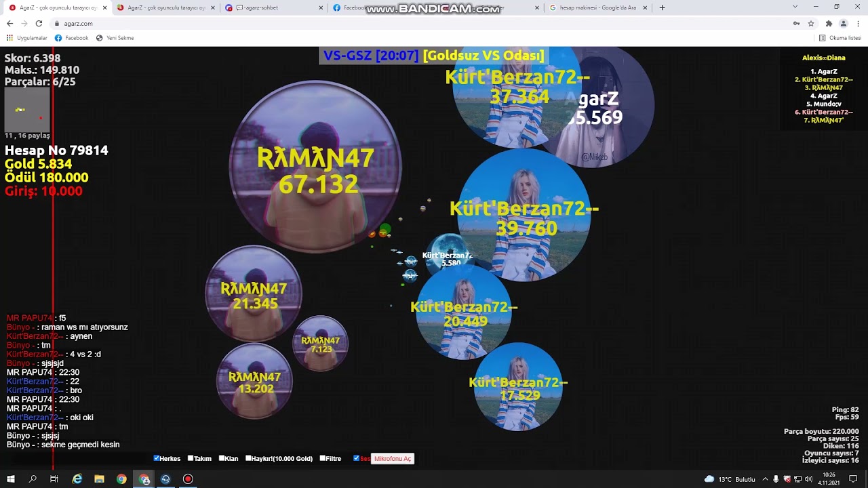The image size is (868, 488).
Task: Click the Mikrofonu Aç button
Action: 393,459
